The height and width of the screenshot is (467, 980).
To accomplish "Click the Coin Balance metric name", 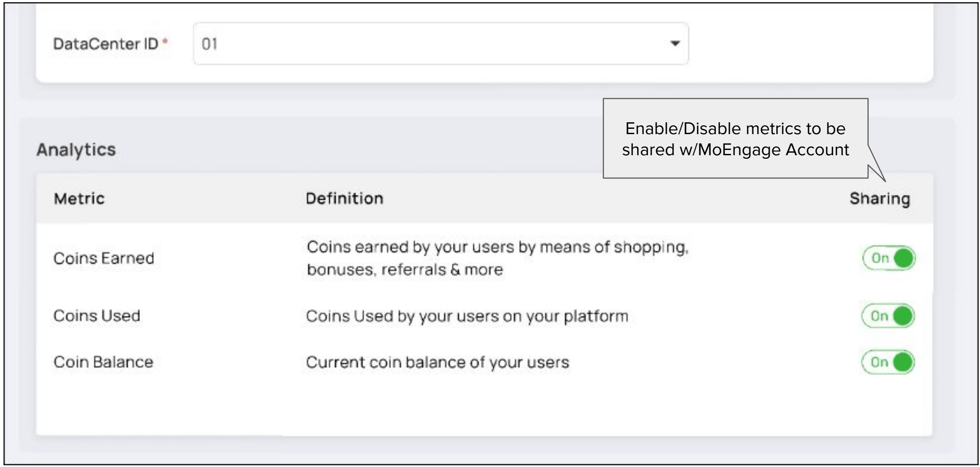I will pos(103,362).
